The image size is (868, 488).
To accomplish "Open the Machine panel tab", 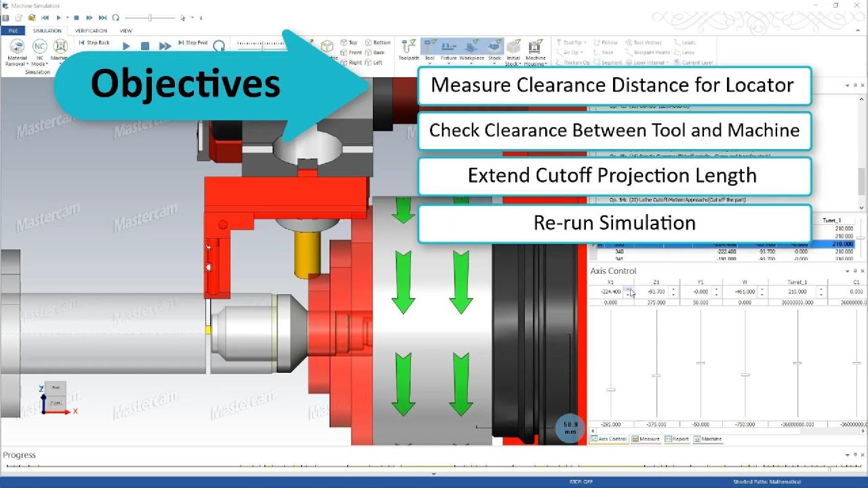I will pos(708,439).
